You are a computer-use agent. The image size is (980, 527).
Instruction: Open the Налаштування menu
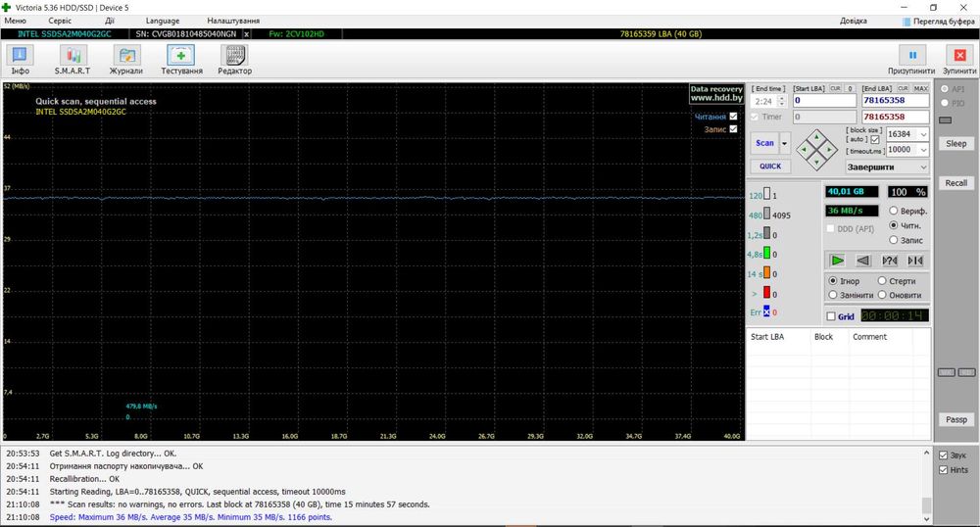tap(233, 21)
